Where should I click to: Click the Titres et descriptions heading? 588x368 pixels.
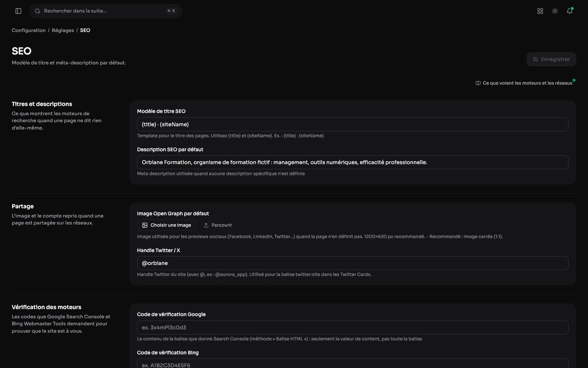[42, 104]
